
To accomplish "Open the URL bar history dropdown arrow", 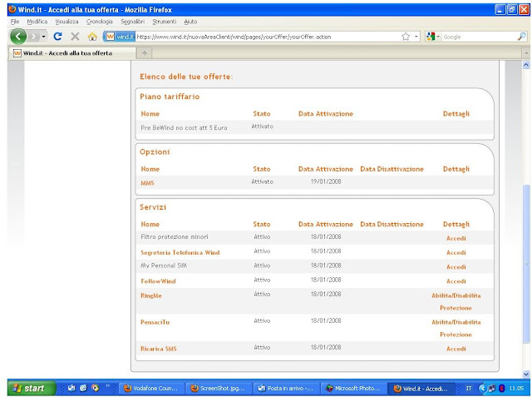I will pyautogui.click(x=416, y=37).
